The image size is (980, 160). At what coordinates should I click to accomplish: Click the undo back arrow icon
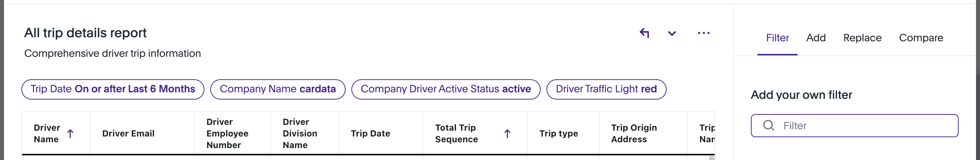pos(644,33)
